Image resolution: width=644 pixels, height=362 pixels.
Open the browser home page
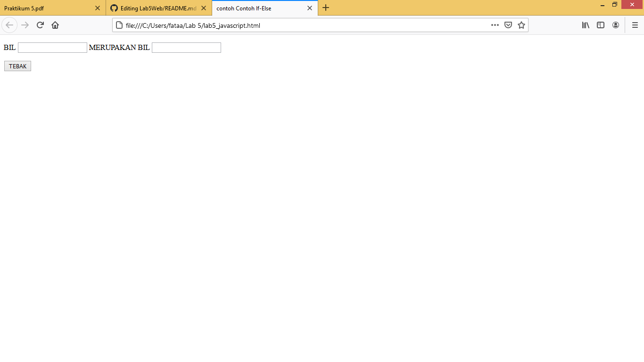pyautogui.click(x=55, y=25)
